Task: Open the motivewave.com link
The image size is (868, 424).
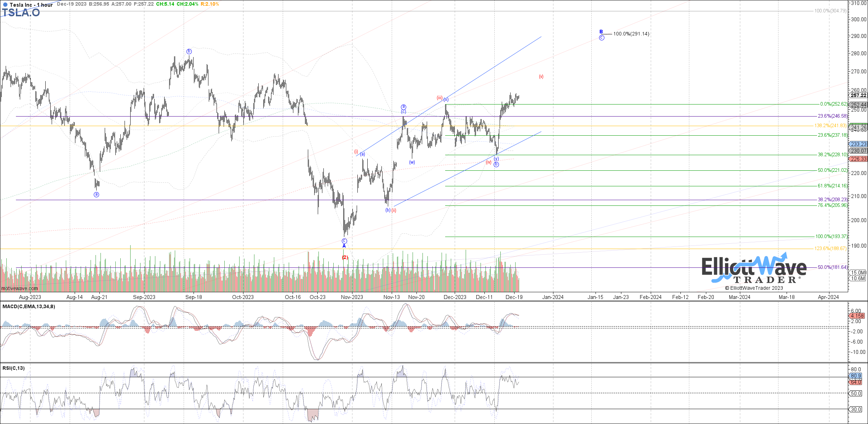Action: point(19,288)
